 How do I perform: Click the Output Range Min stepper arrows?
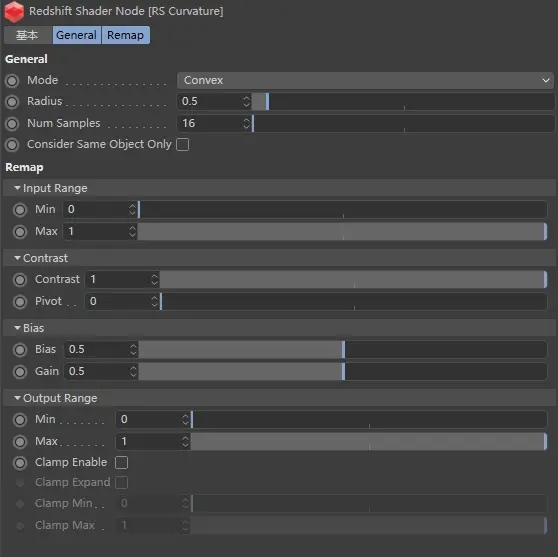click(185, 420)
